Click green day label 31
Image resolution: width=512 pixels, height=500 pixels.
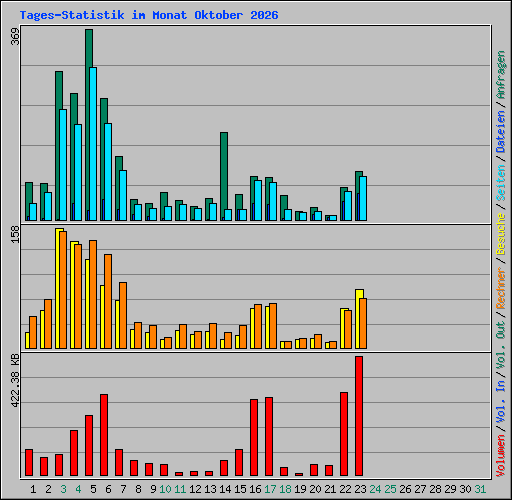tap(480, 489)
